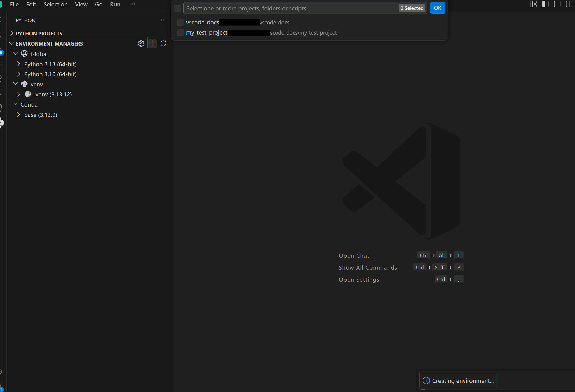Screen dimensions: 575x392
Task: Toggle the select-all checkbox in the dialog
Action: coord(177,8)
